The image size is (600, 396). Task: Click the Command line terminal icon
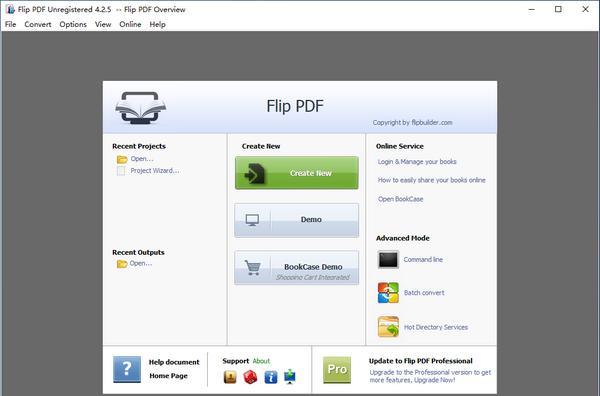point(388,259)
